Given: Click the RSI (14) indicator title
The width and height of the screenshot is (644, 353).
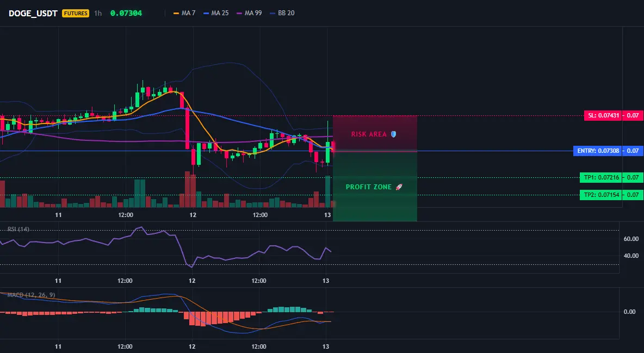Looking at the screenshot, I should point(18,229).
